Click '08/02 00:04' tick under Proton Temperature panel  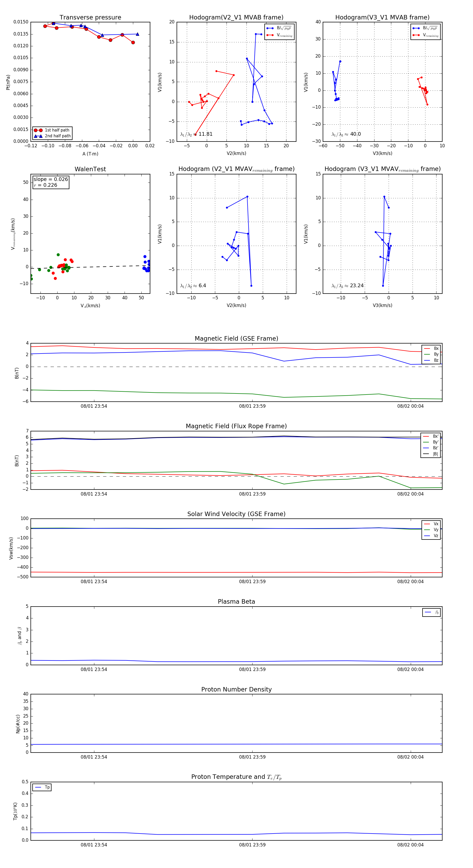(410, 845)
